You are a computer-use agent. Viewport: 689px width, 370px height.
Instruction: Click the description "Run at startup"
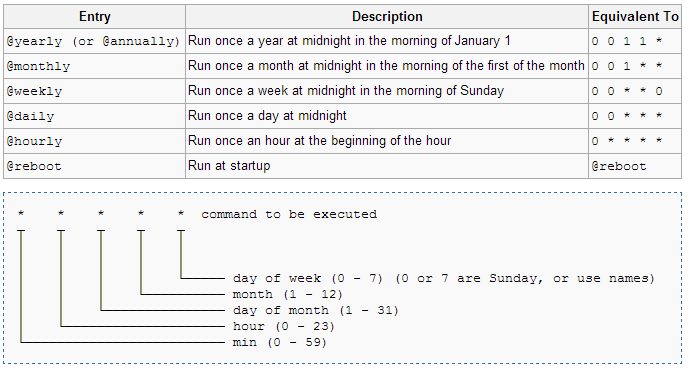(x=229, y=166)
